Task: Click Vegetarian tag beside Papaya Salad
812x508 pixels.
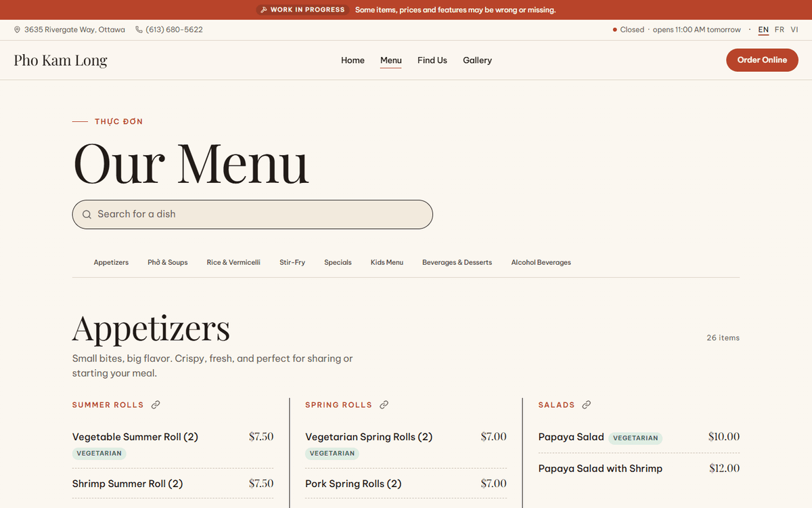Action: click(x=635, y=438)
